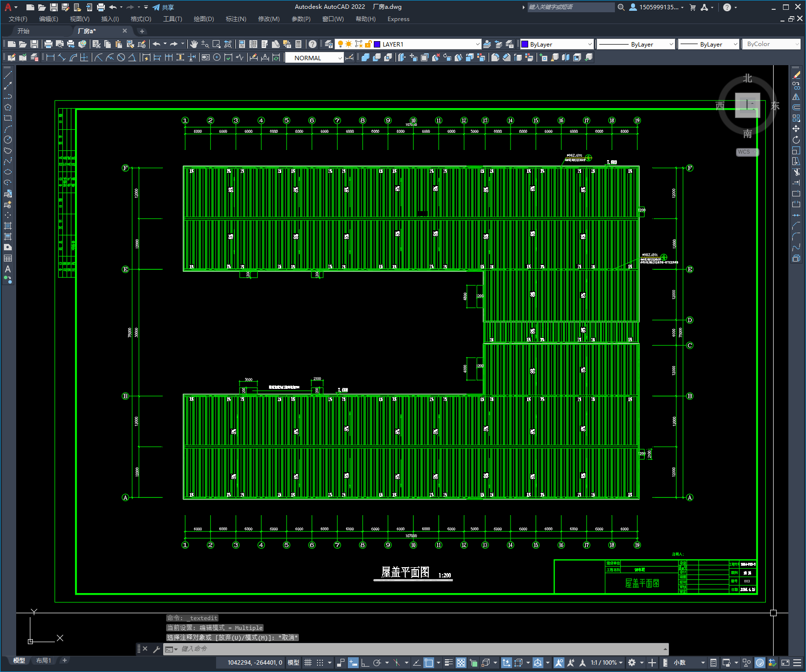This screenshot has width=806, height=672.
Task: Click the Plot print icon in standard toolbar
Action: (48, 44)
